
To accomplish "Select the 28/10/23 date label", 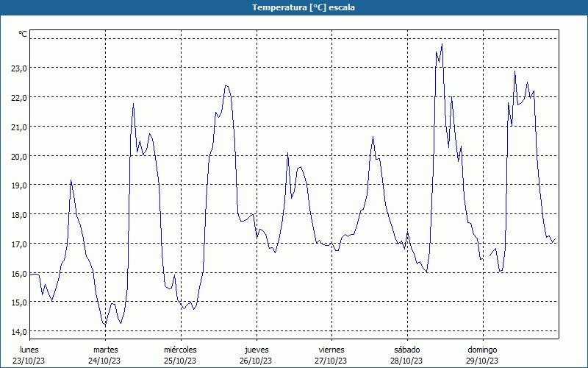I will tap(406, 361).
